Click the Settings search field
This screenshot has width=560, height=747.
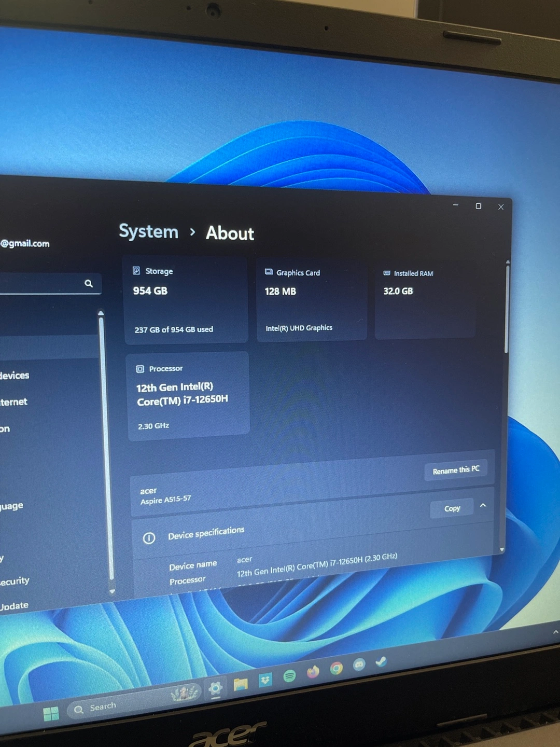[x=50, y=284]
